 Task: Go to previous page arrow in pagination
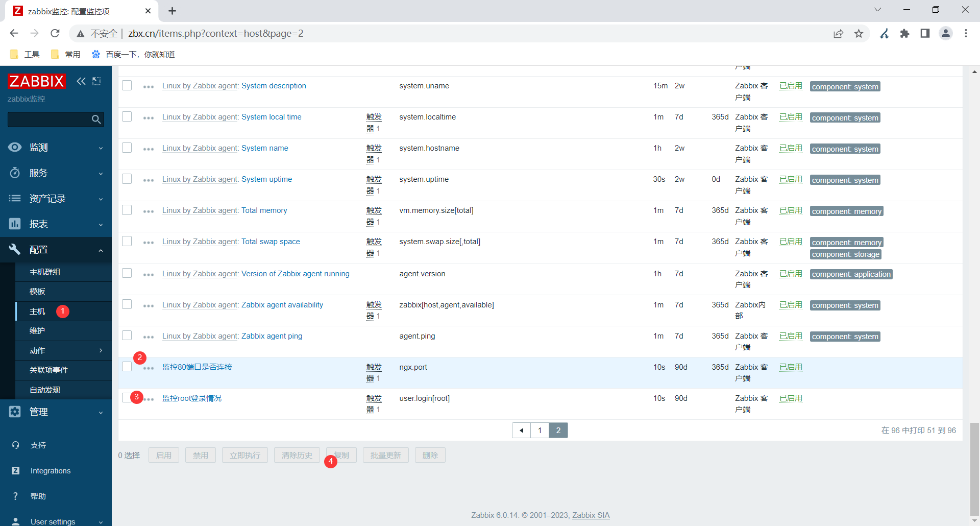click(521, 431)
